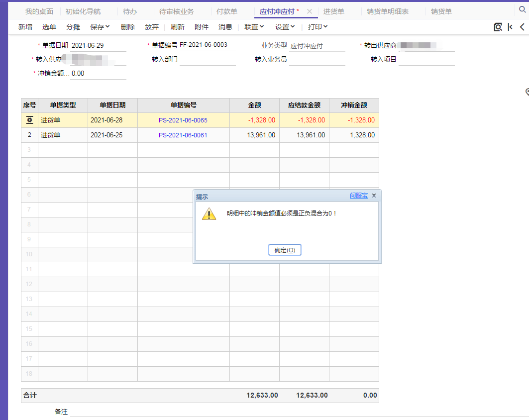Image resolution: width=529 pixels, height=420 pixels.
Task: Click the search magnifier icon at top right
Action: pos(522,9)
